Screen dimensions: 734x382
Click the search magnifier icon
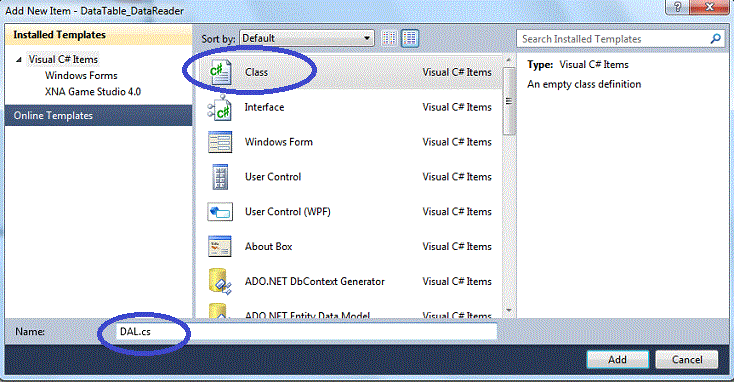[x=715, y=39]
